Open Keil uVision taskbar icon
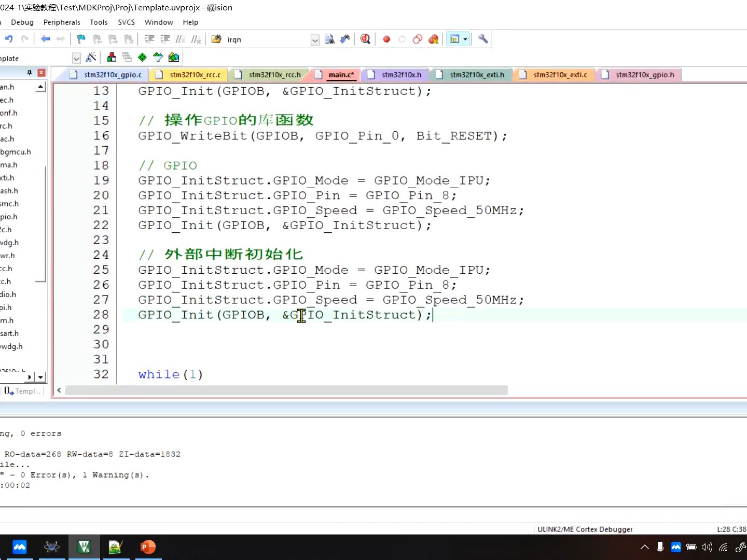The width and height of the screenshot is (747, 560). pos(84,547)
